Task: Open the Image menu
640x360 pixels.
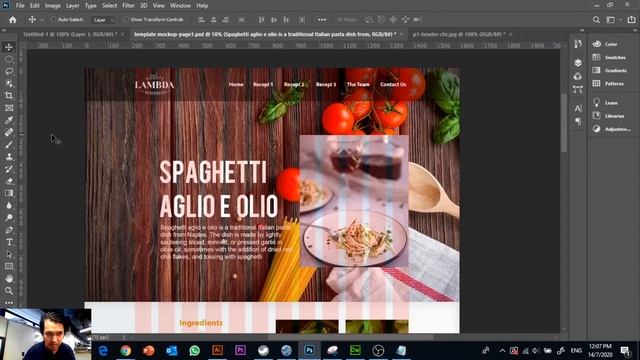Action: (x=53, y=6)
